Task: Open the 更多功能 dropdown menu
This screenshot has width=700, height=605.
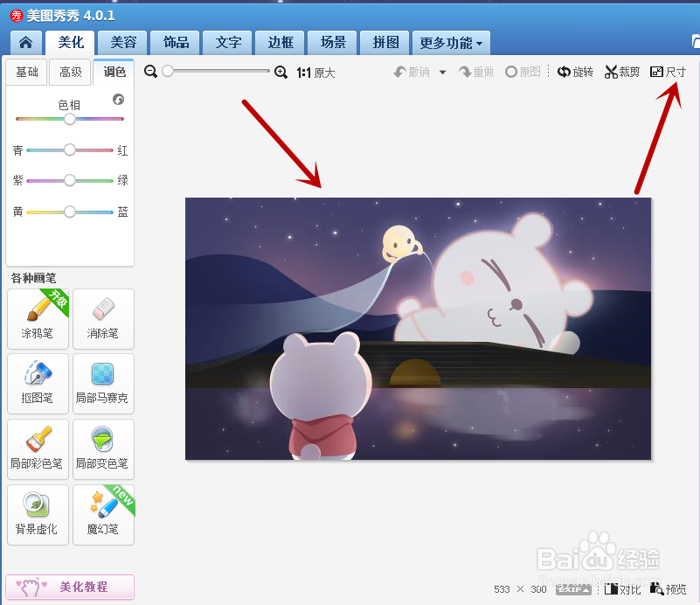Action: point(451,43)
